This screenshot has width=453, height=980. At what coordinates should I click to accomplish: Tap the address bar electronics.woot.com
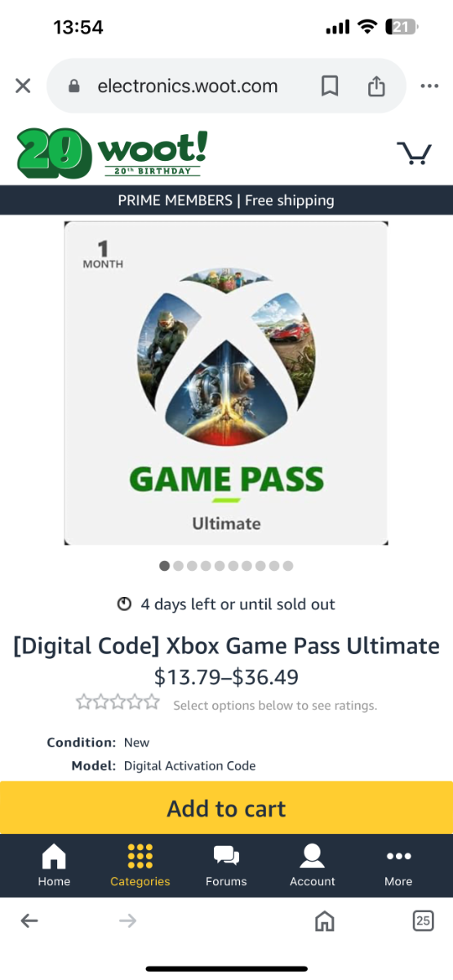tap(187, 86)
